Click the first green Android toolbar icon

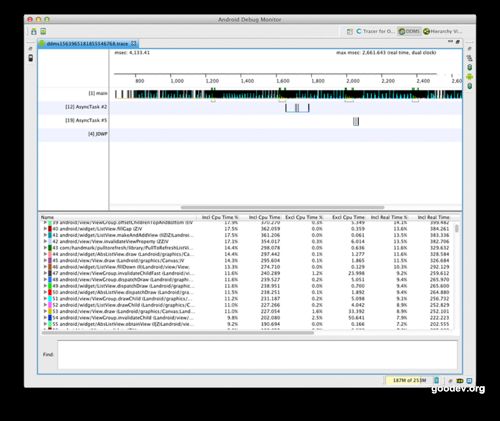tap(34, 32)
